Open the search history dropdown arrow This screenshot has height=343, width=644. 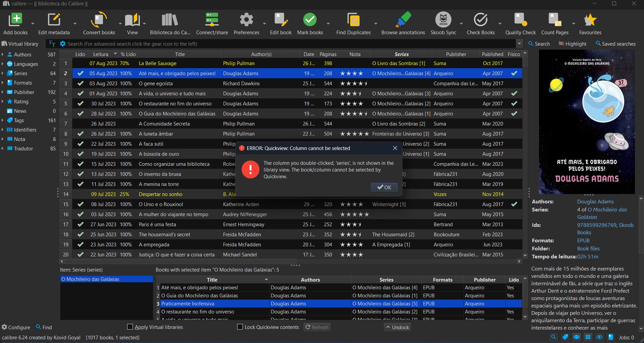point(519,44)
